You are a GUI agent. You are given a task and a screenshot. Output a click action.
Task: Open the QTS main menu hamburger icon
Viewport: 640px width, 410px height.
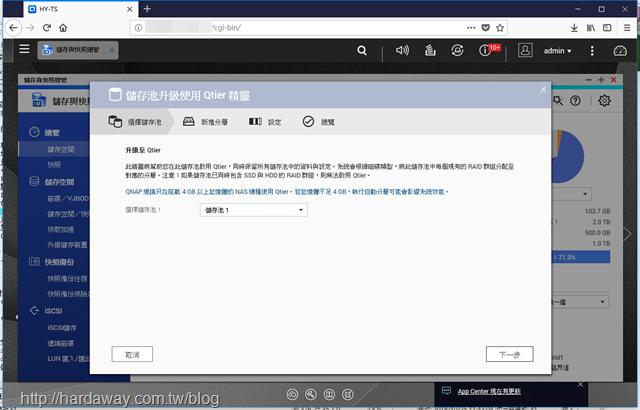24,49
